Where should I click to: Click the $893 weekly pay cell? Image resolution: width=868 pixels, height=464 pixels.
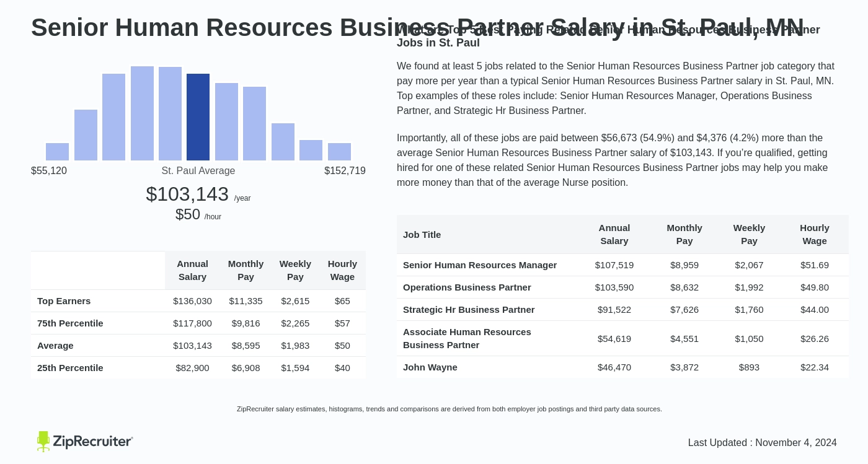tap(749, 367)
